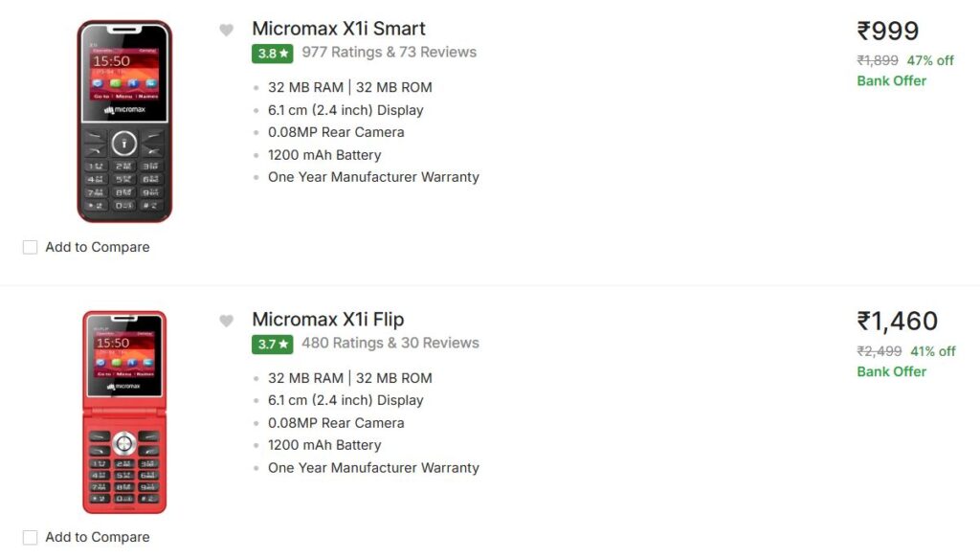This screenshot has height=558, width=980.
Task: Check Add to Compare for X1i Flip
Action: [x=30, y=538]
